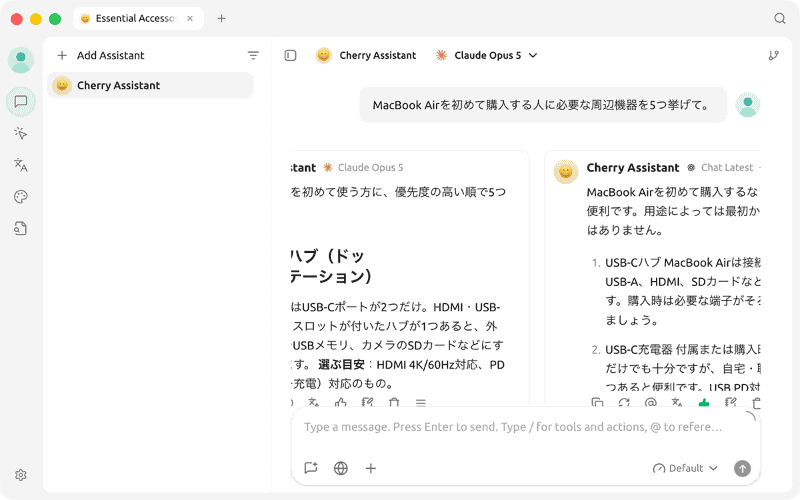Save Claude Opus 5 reply to notes
The image size is (800, 500).
coord(367,403)
